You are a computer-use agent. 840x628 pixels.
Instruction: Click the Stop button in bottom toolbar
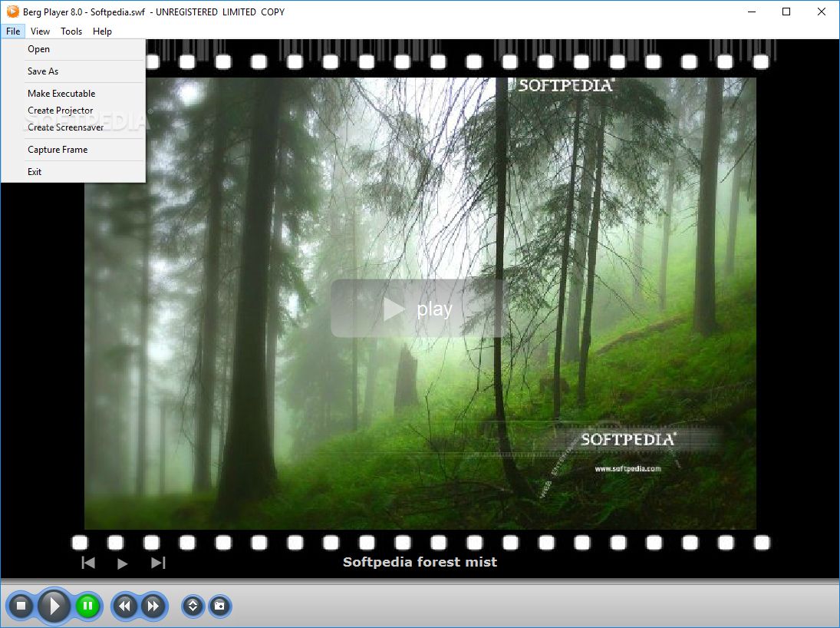(21, 606)
